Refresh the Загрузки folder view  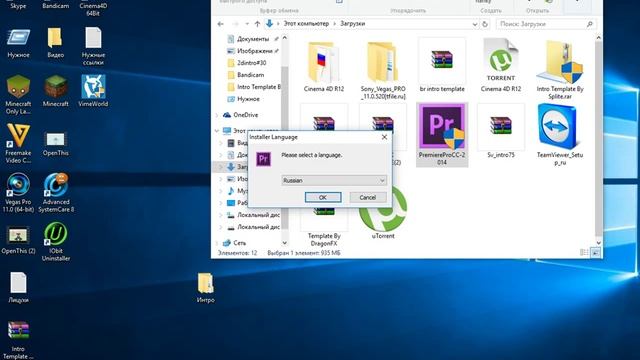[x=485, y=24]
